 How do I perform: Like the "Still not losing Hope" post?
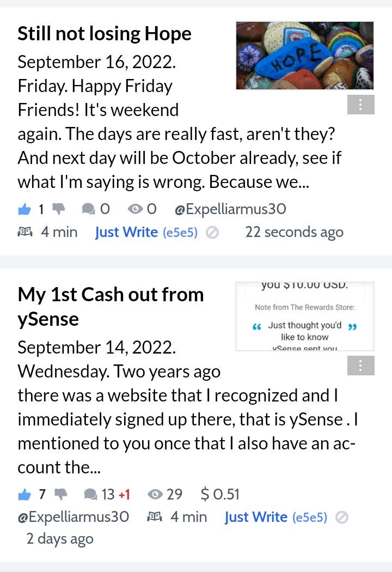[24, 209]
